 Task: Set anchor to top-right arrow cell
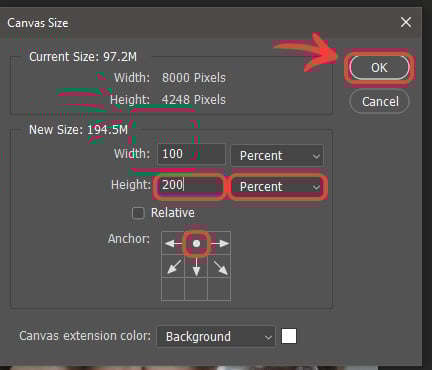(219, 243)
